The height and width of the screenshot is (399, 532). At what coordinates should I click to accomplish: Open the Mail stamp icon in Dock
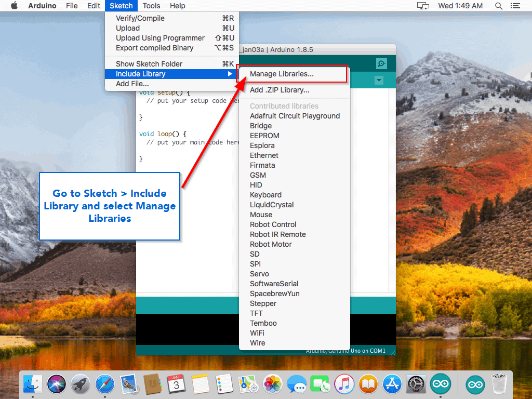[129, 384]
